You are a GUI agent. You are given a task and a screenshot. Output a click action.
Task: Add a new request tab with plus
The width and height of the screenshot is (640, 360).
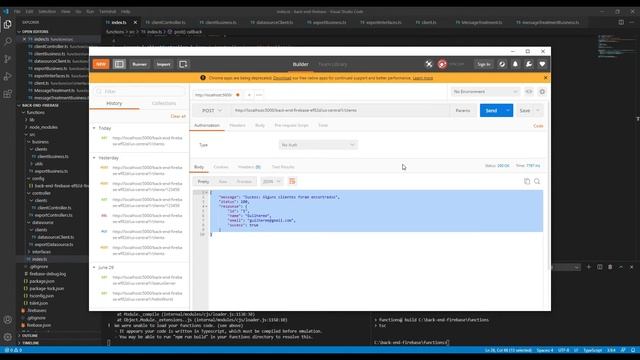tap(249, 95)
